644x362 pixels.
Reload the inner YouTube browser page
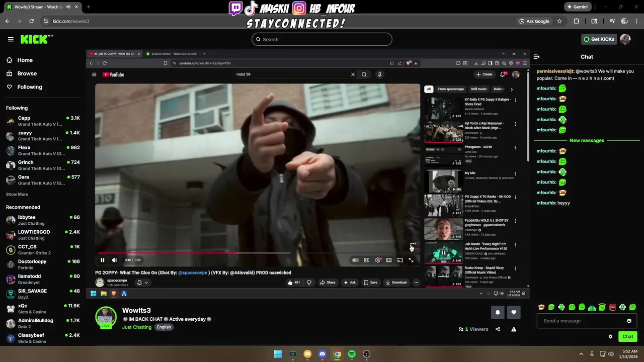point(105,63)
